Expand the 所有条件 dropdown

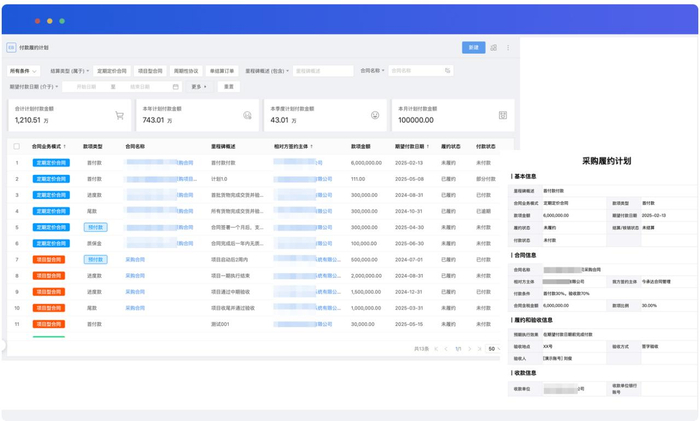(x=21, y=71)
